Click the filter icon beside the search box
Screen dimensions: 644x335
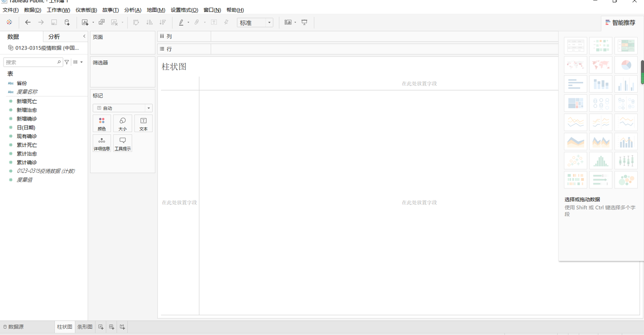67,62
